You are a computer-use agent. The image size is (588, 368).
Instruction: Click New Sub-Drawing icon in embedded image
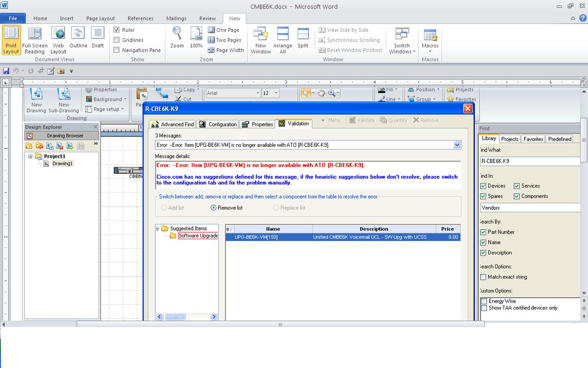(64, 100)
